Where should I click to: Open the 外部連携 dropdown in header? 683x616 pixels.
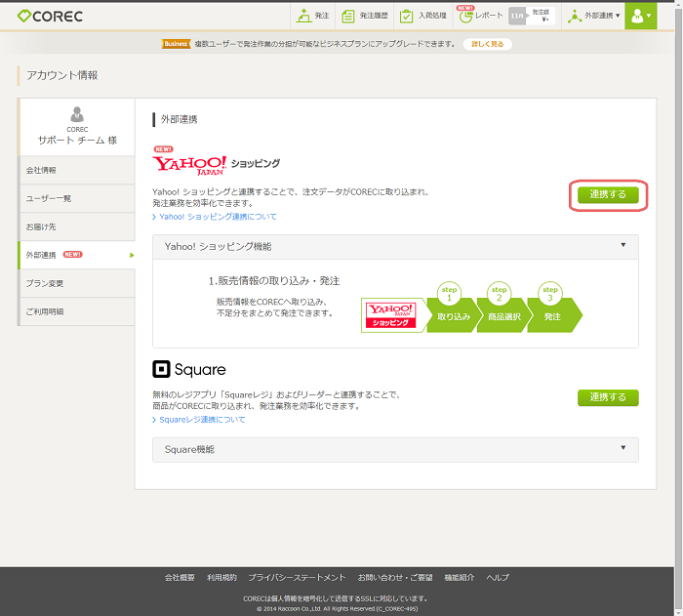(x=593, y=17)
